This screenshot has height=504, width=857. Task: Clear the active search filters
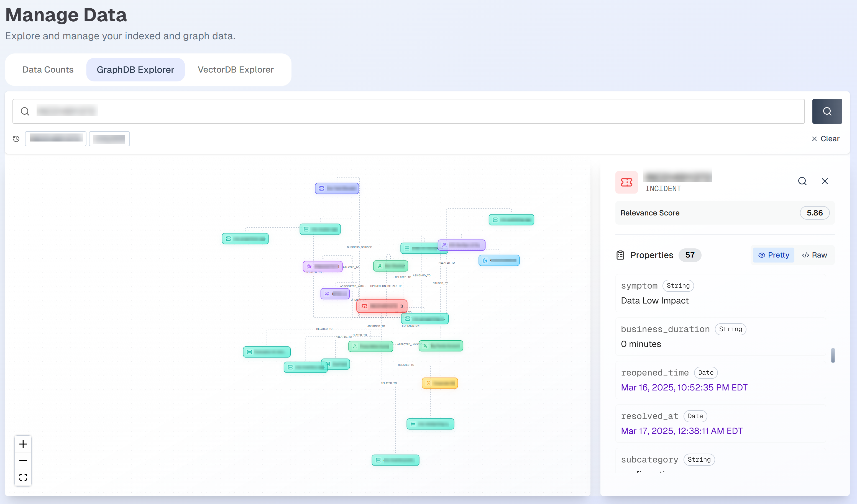[x=826, y=139]
